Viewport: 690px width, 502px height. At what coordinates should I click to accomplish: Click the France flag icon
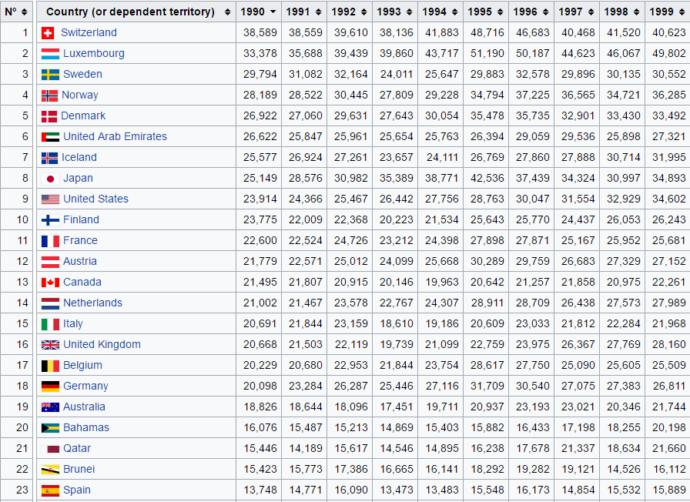click(50, 241)
